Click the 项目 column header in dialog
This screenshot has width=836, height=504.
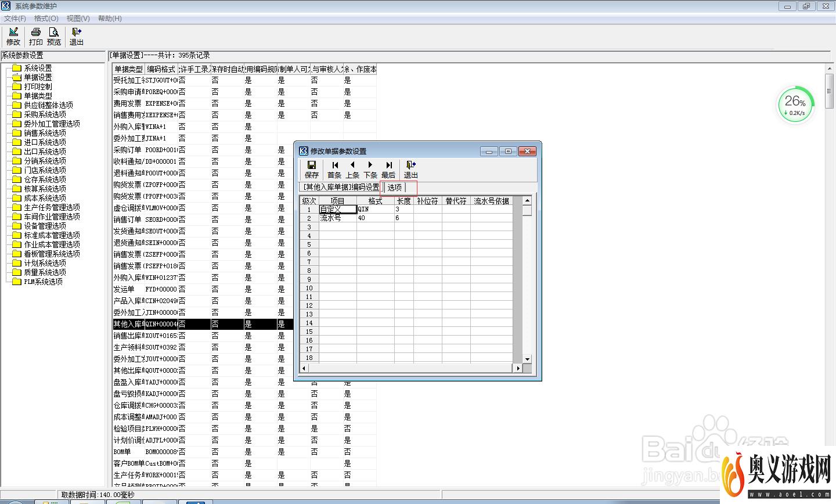coord(337,201)
